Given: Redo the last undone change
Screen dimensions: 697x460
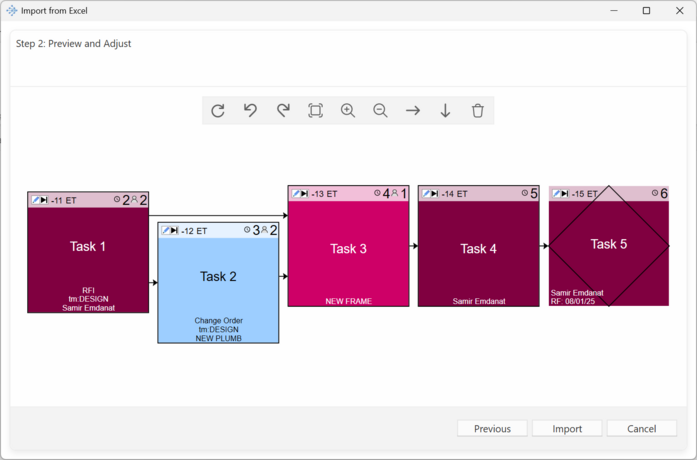Looking at the screenshot, I should pyautogui.click(x=283, y=111).
